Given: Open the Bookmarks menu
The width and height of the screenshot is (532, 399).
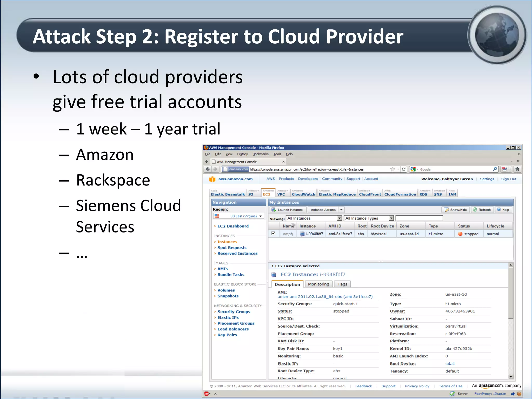Looking at the screenshot, I should (x=261, y=154).
